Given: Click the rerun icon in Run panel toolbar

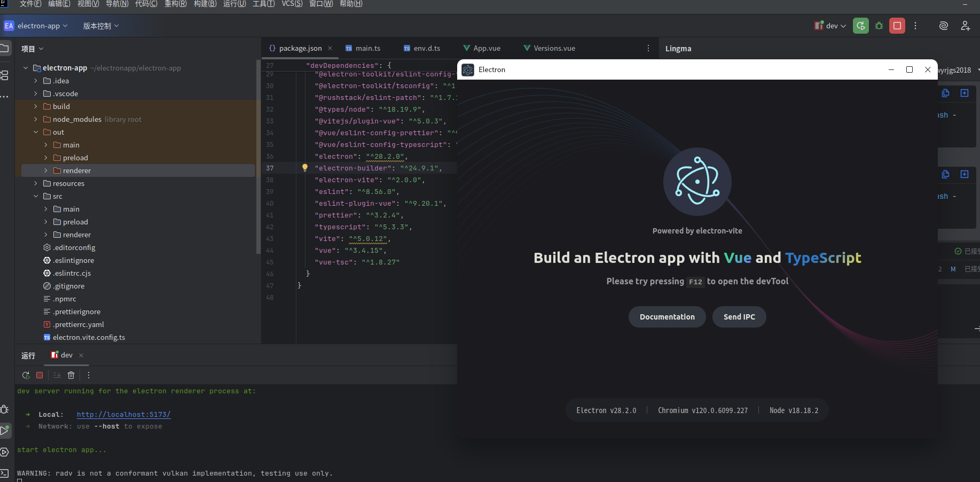Looking at the screenshot, I should tap(26, 375).
